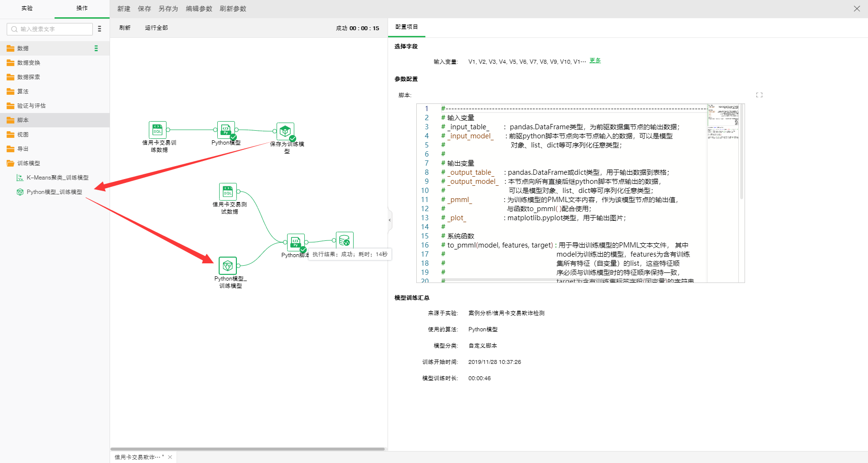
Task: Close the window with the X icon
Action: coord(857,9)
